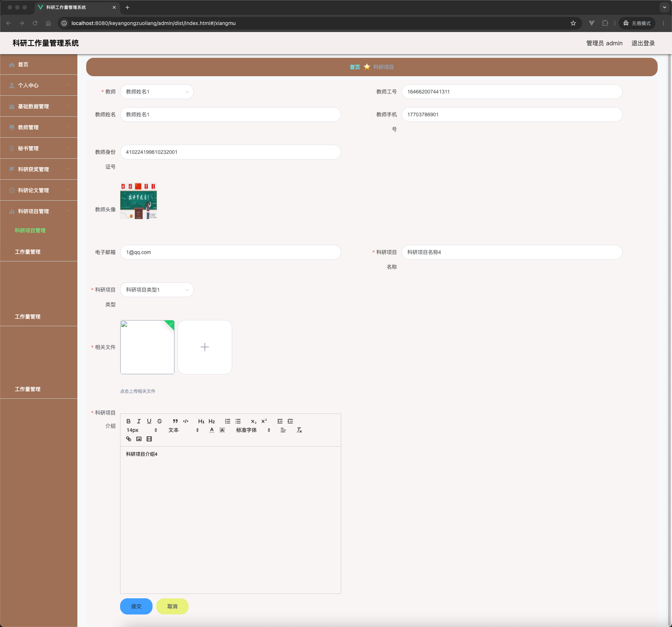This screenshot has width=672, height=627.
Task: Focus the 教师身份证号 input field
Action: pyautogui.click(x=231, y=152)
